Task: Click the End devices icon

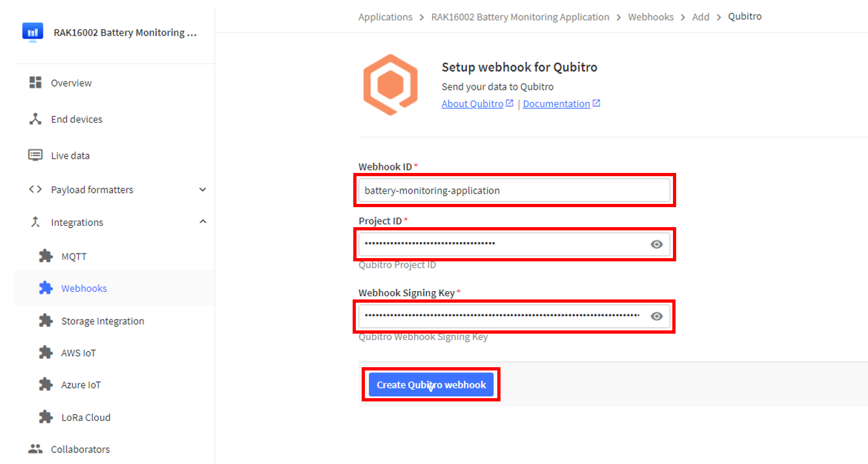Action: tap(36, 119)
